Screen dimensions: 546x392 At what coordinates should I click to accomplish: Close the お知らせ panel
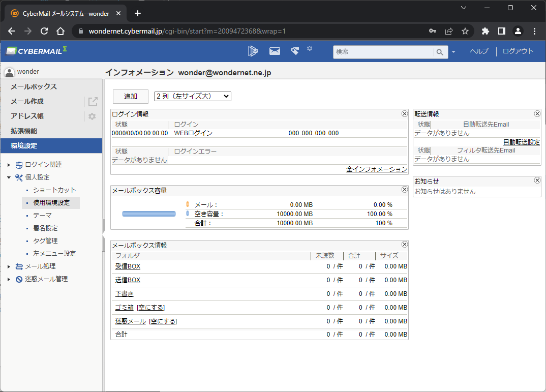click(537, 180)
